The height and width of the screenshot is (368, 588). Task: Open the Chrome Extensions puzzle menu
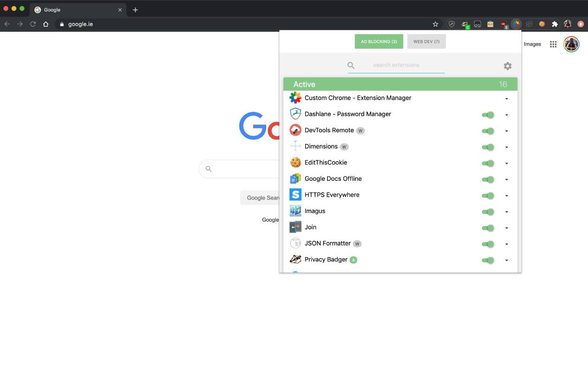tap(555, 24)
